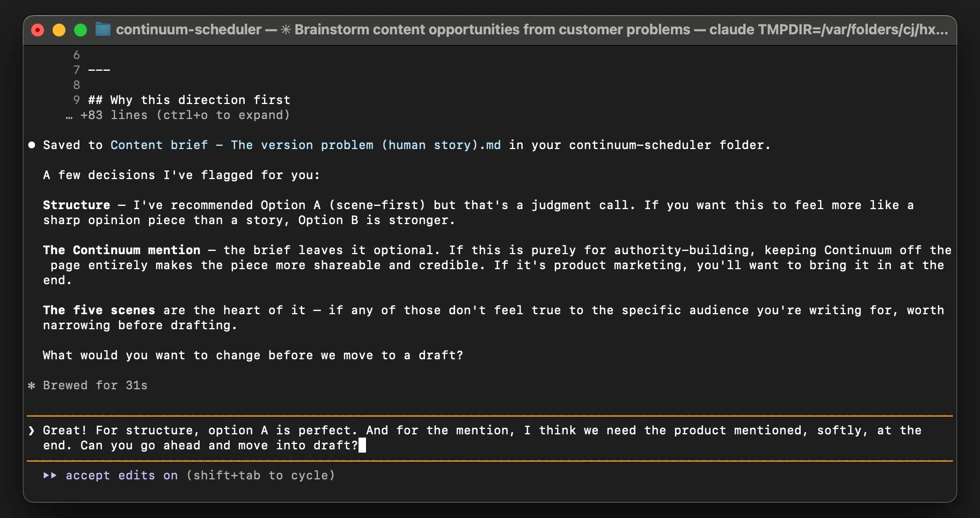Screen dimensions: 980x518
Task: Click the bold "The five scenes" label
Action: pos(99,310)
